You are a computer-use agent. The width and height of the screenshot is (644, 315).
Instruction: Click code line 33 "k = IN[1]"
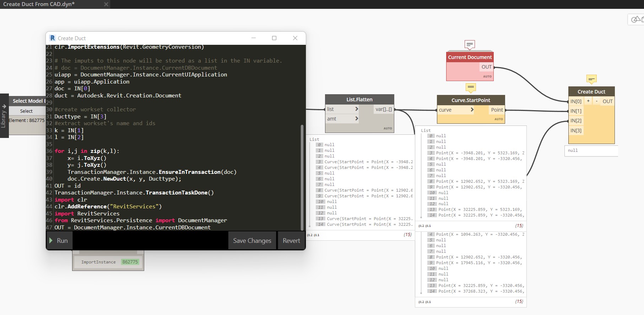[x=69, y=130]
